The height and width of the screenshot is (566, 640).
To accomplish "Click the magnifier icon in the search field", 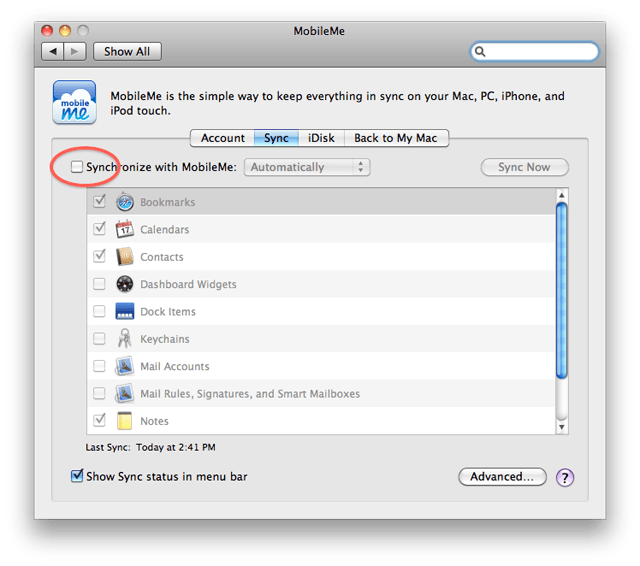I will pyautogui.click(x=480, y=51).
